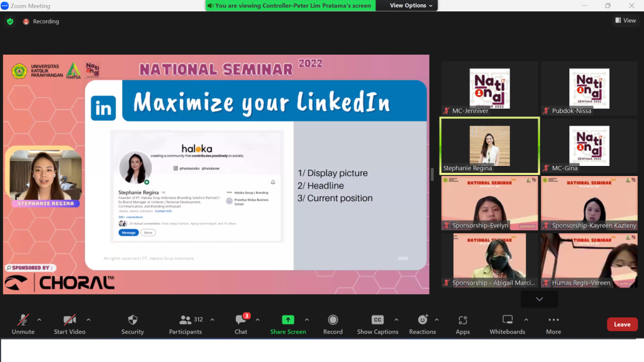
Task: Click the green Share Screen icon
Action: point(288,320)
